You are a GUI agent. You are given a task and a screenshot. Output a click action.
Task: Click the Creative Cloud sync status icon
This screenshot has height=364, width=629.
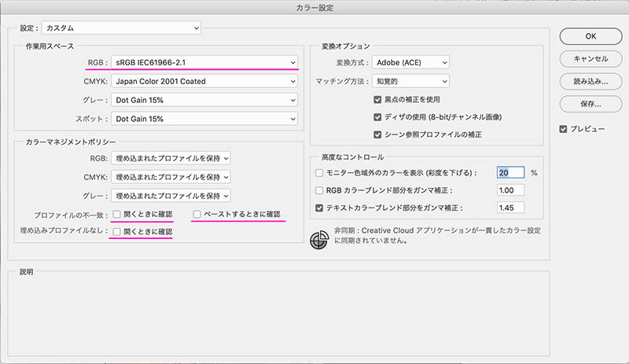[x=319, y=240]
